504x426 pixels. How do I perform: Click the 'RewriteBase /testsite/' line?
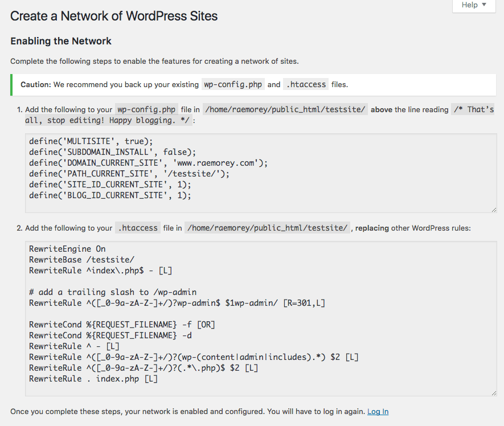81,260
